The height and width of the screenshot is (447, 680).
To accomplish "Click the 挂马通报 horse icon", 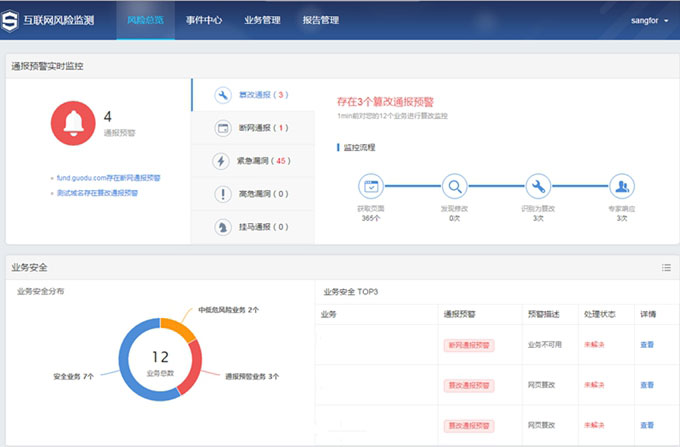I will 223,227.
